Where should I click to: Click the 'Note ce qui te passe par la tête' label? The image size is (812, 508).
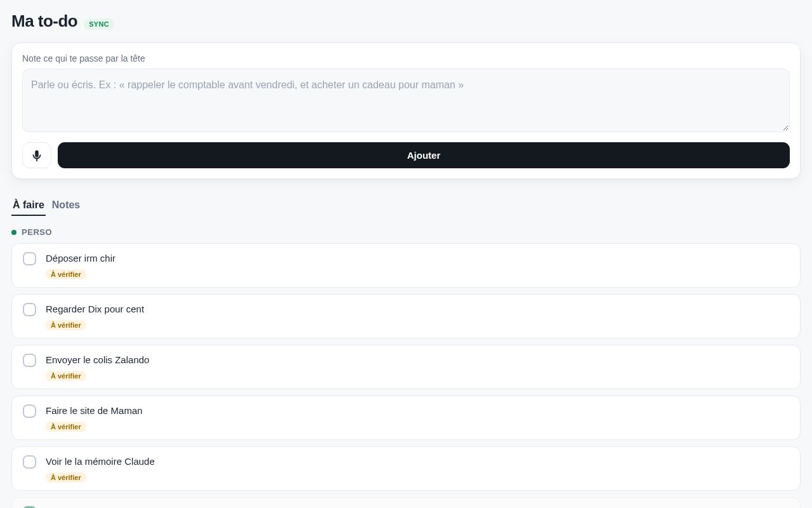84,58
